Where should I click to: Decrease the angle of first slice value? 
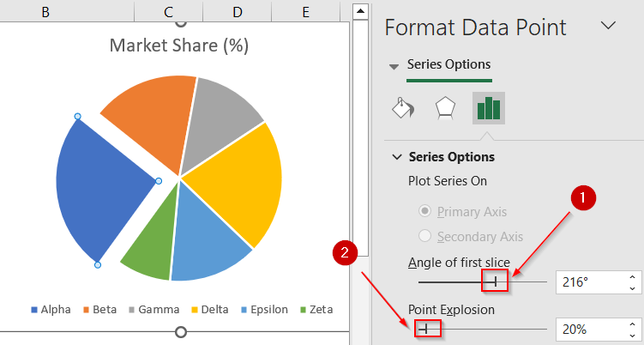[633, 288]
